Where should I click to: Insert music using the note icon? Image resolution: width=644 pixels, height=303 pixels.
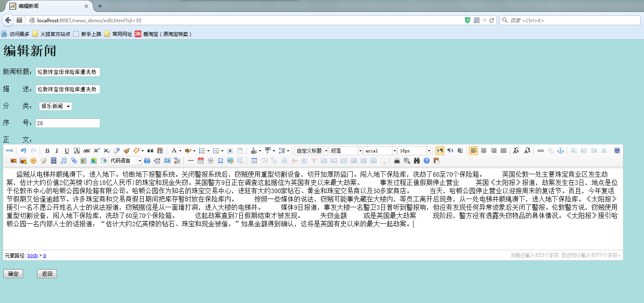pos(64,161)
